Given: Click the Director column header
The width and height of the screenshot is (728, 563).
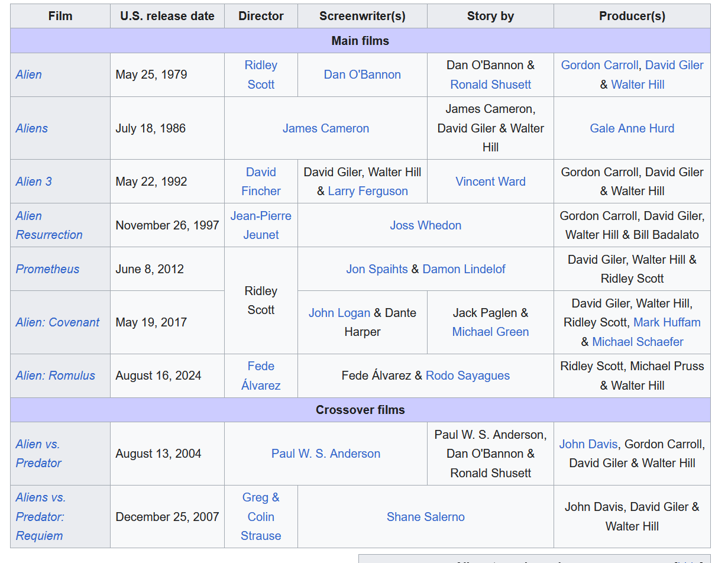Looking at the screenshot, I should (261, 16).
